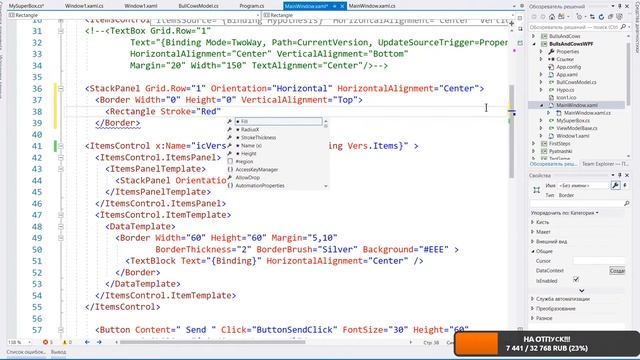Click the Show All Files toolbar icon

pyautogui.click(x=620, y=17)
